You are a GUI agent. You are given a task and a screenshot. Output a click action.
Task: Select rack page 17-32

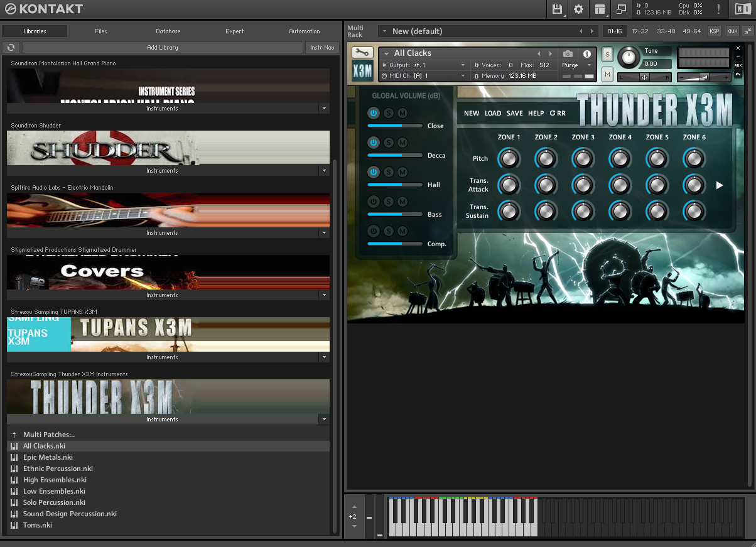640,31
